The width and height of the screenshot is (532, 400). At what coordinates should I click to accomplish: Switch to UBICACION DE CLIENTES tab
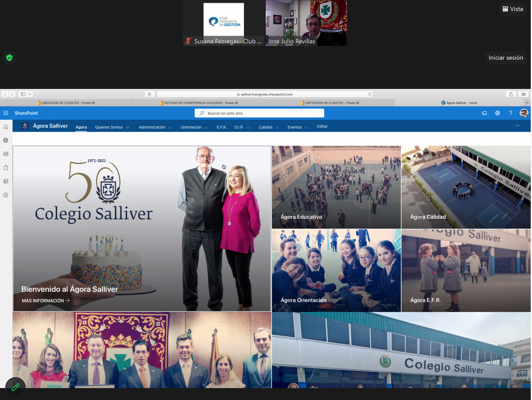[x=66, y=103]
